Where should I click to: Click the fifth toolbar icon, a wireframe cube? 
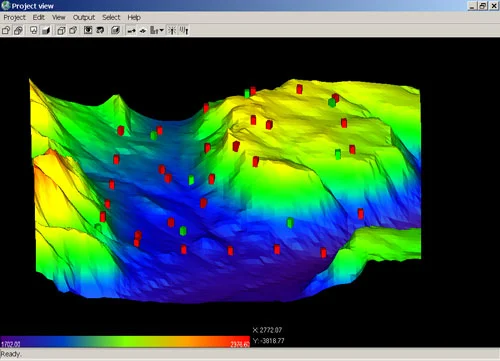[61, 31]
